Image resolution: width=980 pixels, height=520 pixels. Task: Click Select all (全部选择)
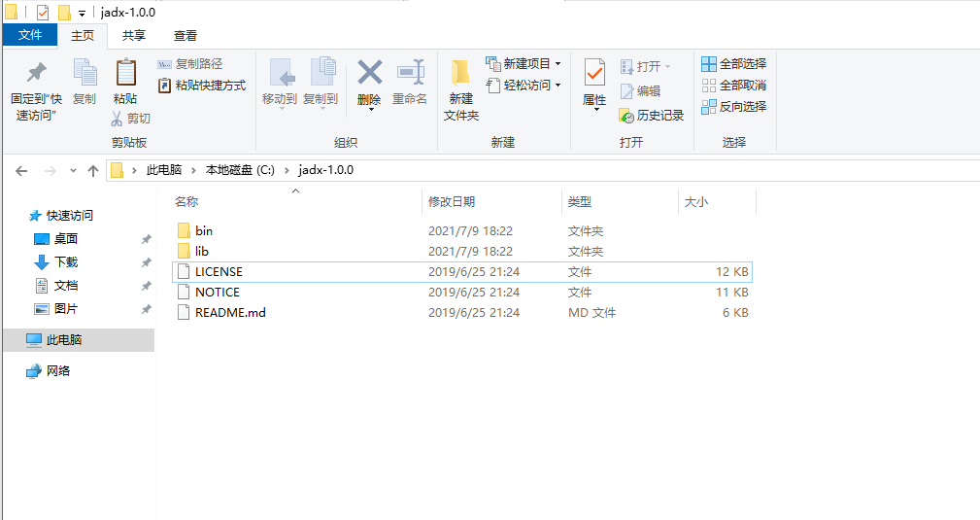point(733,64)
